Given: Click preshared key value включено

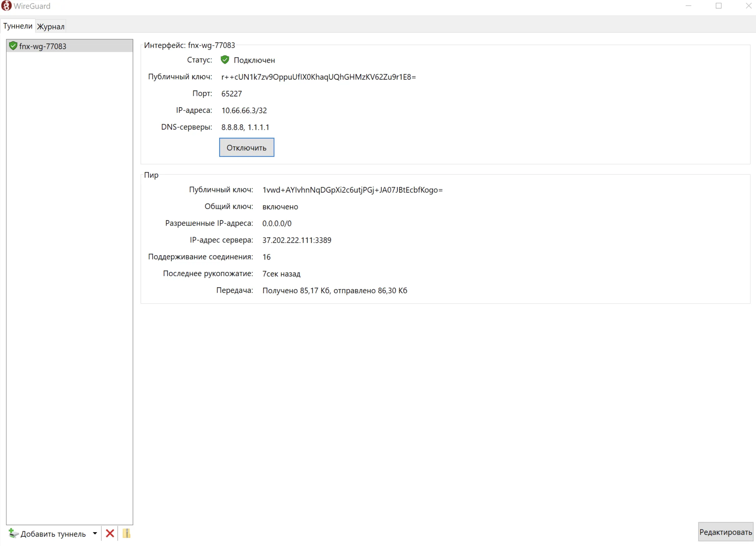Looking at the screenshot, I should pos(280,207).
